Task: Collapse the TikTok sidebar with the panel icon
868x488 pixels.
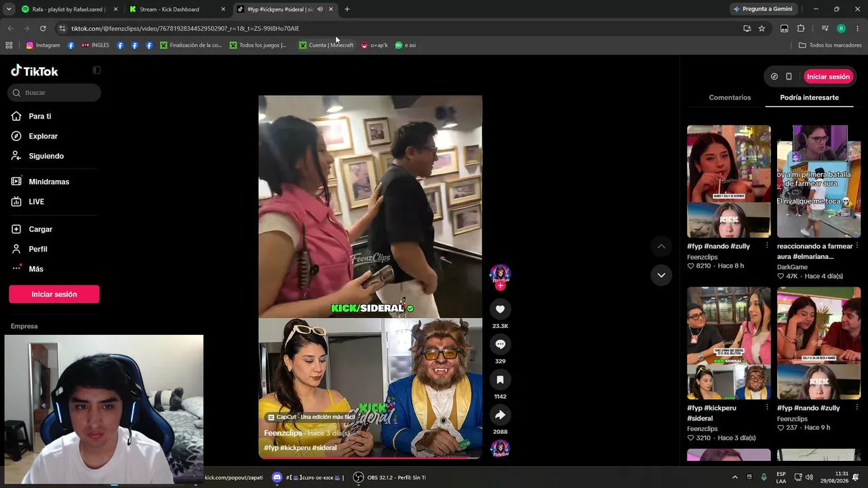Action: coord(96,70)
